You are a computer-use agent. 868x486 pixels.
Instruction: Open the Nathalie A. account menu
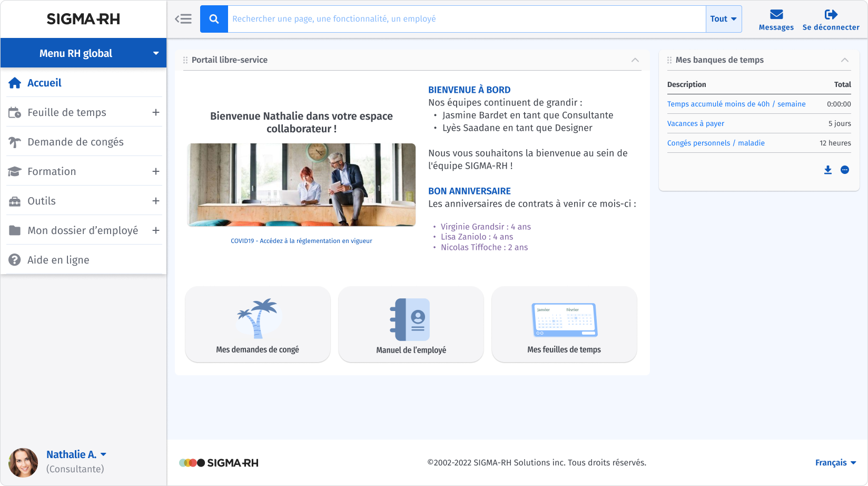[76, 454]
